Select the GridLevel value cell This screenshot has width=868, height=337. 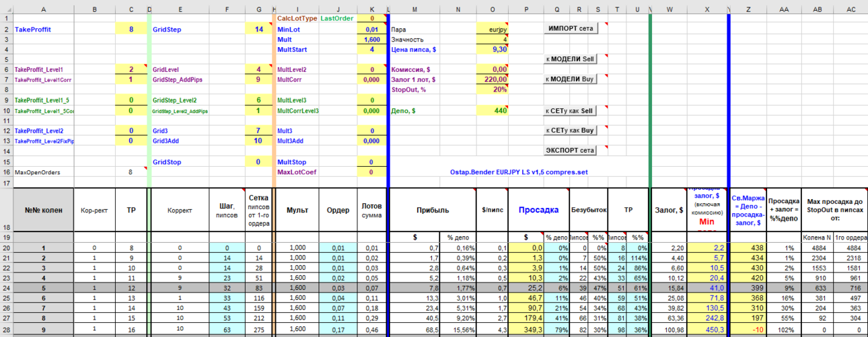[258, 69]
